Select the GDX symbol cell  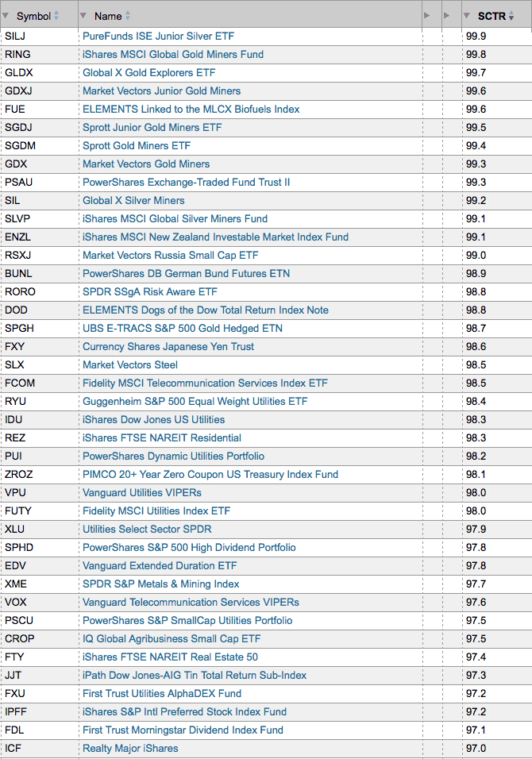tap(39, 164)
